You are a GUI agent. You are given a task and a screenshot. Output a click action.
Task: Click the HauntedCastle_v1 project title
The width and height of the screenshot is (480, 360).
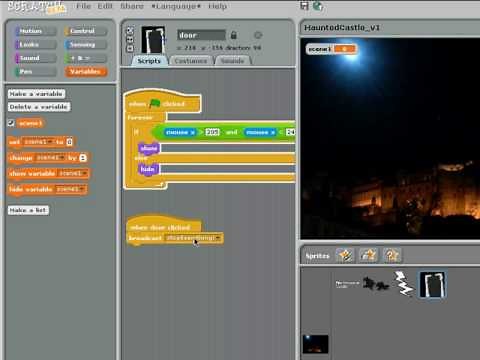342,28
